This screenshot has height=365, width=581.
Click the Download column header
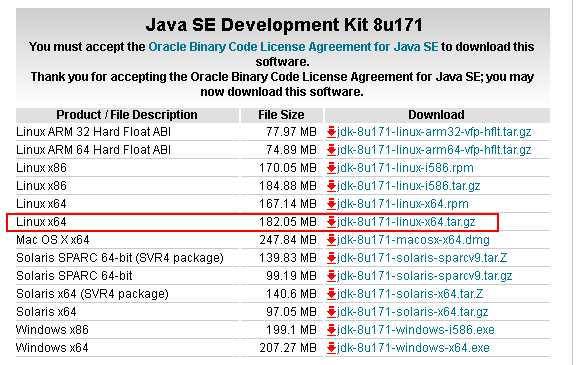[x=436, y=115]
